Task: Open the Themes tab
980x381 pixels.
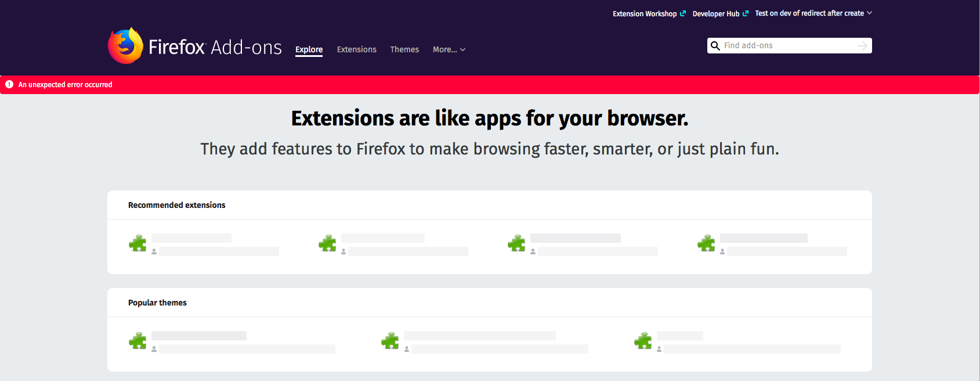Action: (x=404, y=49)
